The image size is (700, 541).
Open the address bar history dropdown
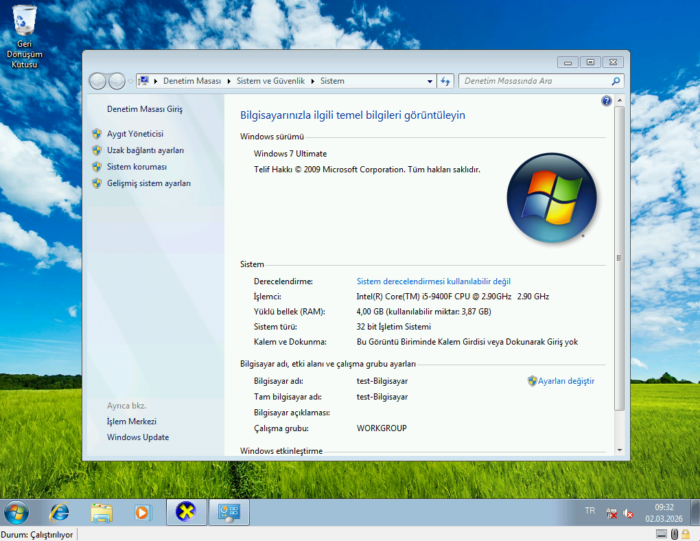tap(429, 81)
